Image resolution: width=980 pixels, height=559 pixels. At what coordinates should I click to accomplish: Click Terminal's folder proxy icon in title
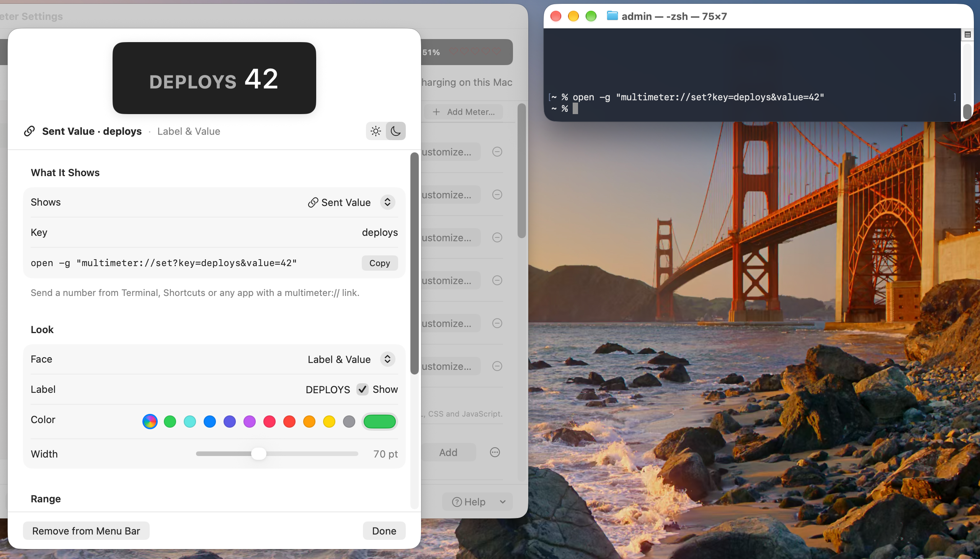click(x=612, y=16)
